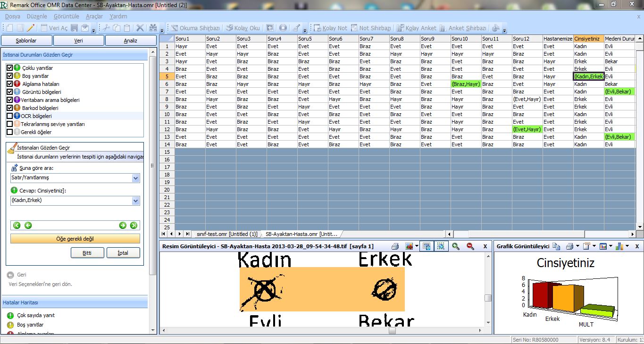The height and width of the screenshot is (344, 644).
Task: Print the Cinsiyetiniz chart in Grafik Görüntüleyici
Action: 571,246
